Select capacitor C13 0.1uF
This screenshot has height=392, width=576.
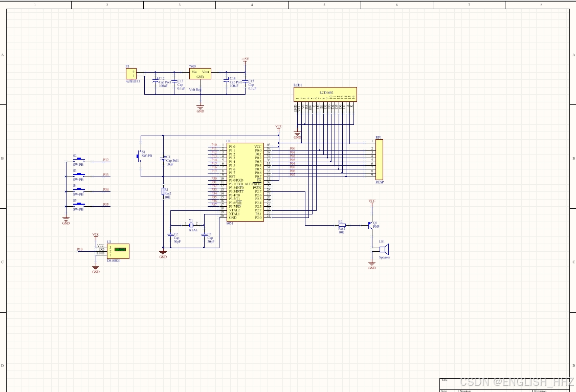pos(174,81)
